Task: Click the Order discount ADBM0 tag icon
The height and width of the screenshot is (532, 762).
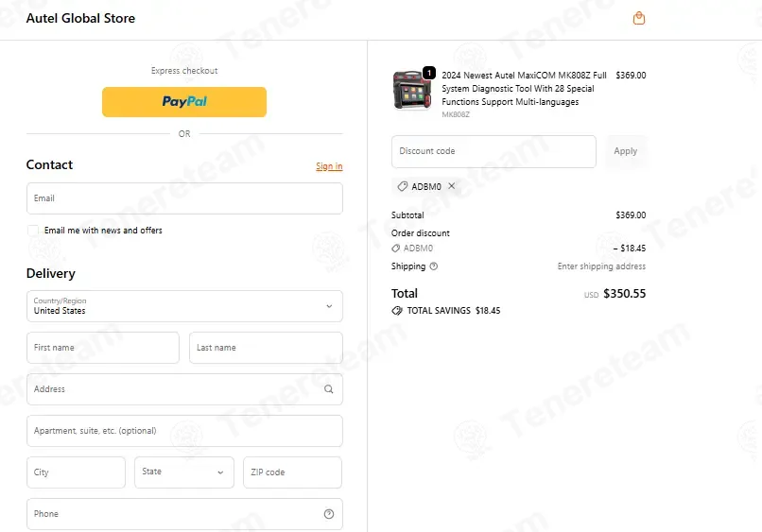Action: click(x=395, y=249)
